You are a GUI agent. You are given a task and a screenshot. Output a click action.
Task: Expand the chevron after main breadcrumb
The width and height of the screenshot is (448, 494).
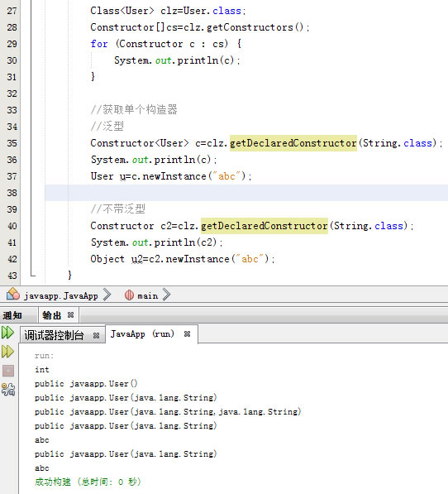[x=166, y=295]
